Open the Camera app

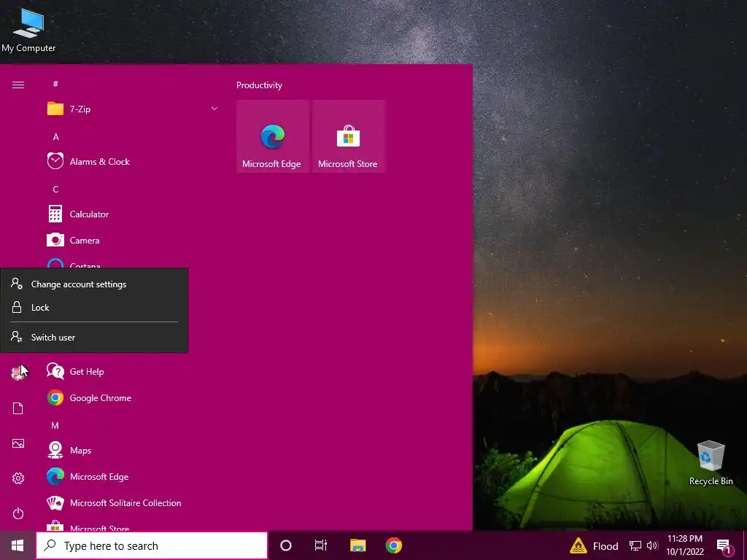tap(133, 241)
